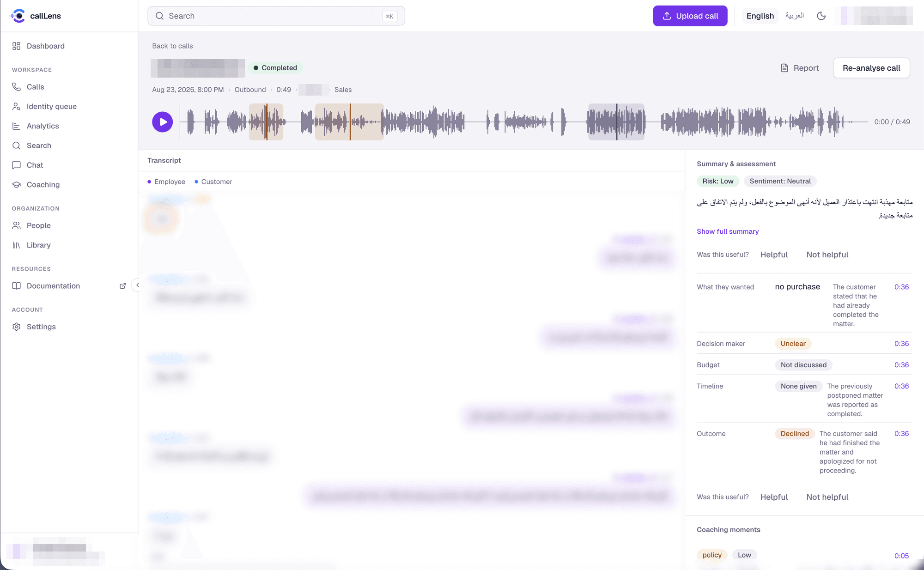Open the Report link

[x=800, y=68]
